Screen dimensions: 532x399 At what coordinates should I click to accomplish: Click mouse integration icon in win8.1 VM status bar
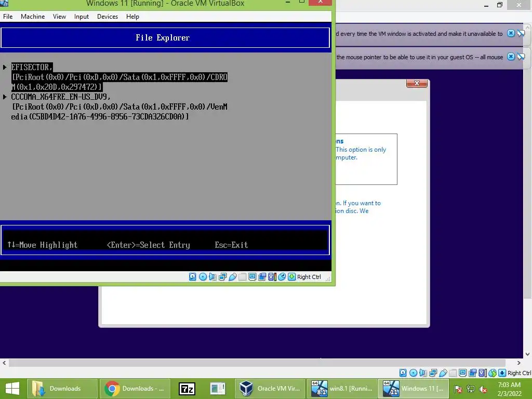point(492,373)
